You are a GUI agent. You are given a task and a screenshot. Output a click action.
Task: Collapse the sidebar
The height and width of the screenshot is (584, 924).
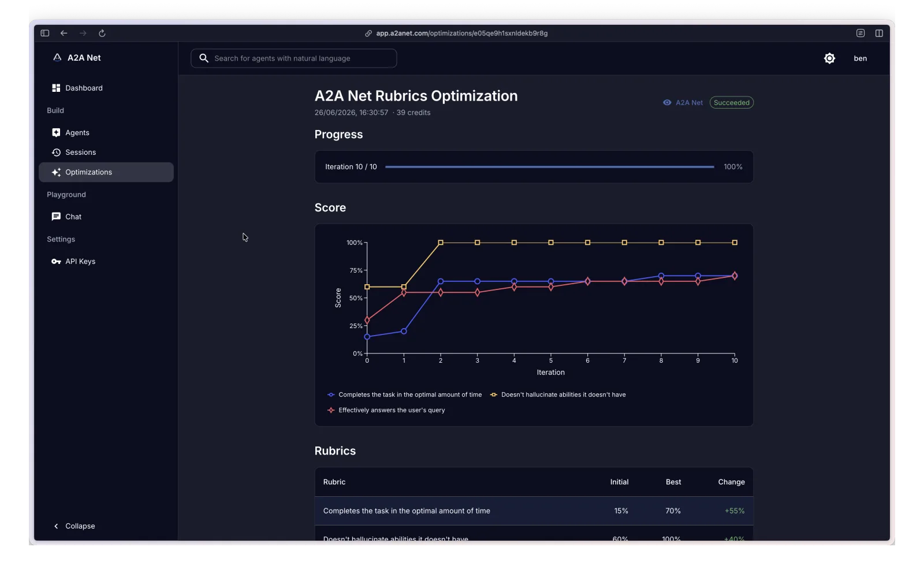[x=74, y=526]
